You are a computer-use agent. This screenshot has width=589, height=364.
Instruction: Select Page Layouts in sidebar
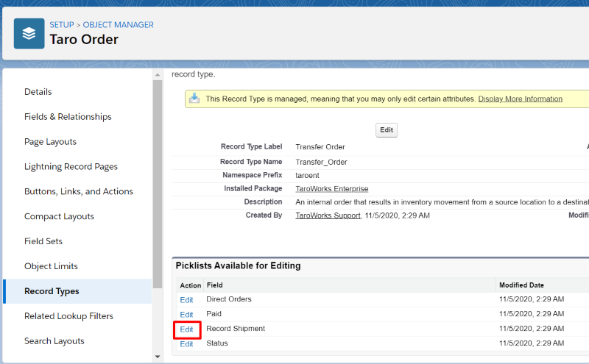tap(50, 141)
